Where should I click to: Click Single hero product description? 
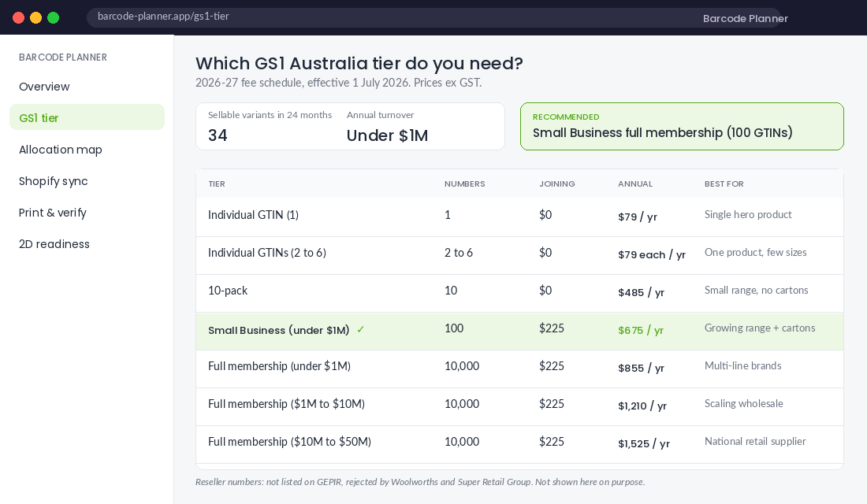[x=748, y=214]
